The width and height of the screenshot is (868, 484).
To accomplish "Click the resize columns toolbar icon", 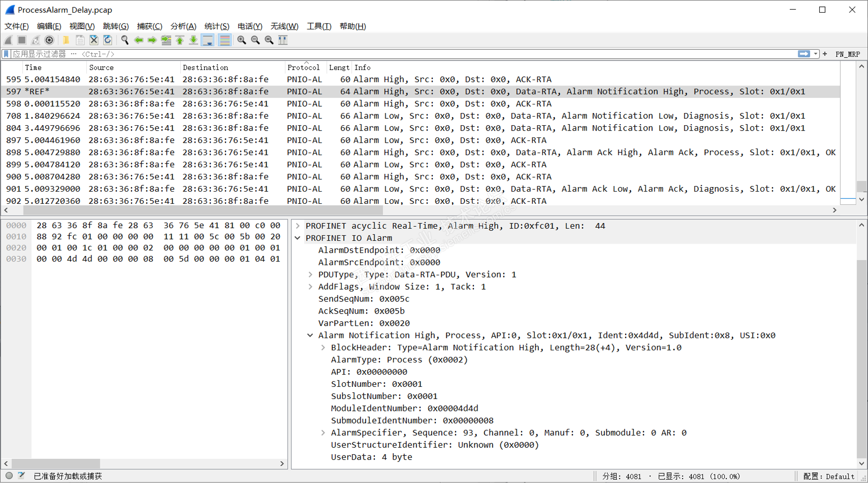I will click(283, 40).
